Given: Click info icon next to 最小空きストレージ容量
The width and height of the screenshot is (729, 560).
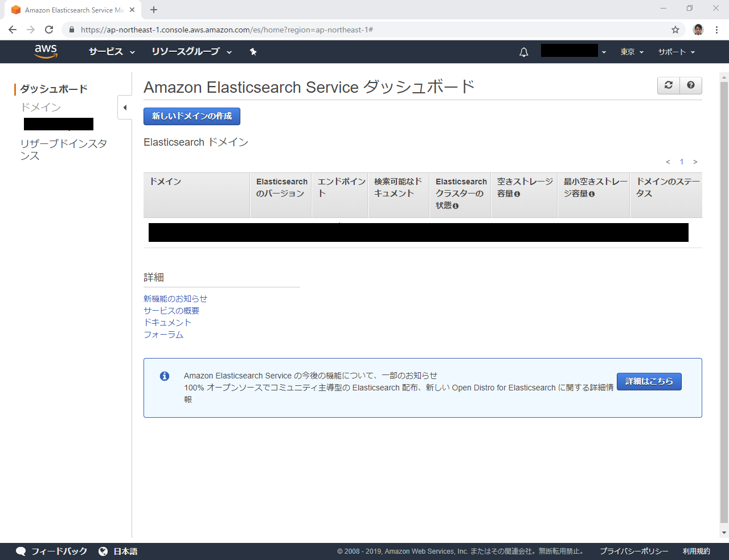Looking at the screenshot, I should click(592, 194).
